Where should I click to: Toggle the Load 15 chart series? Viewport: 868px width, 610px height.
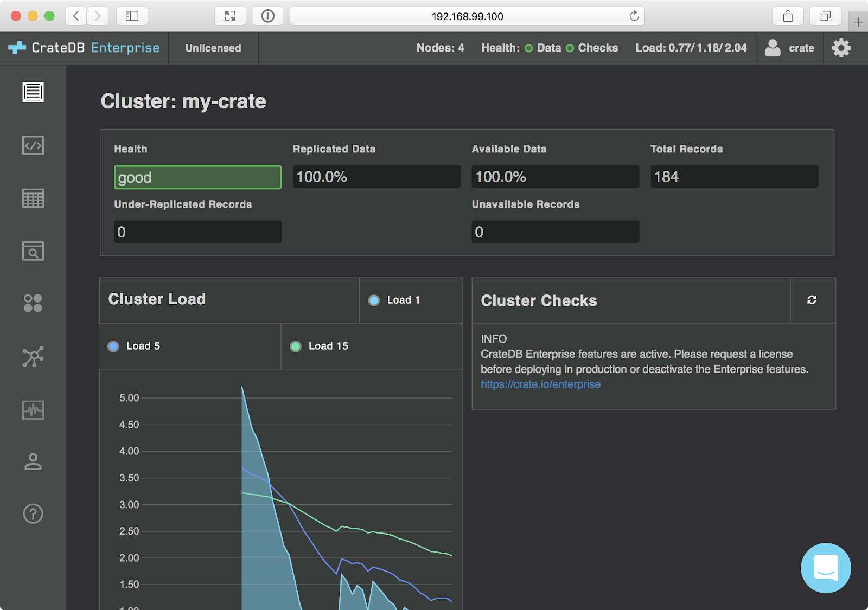tap(320, 346)
